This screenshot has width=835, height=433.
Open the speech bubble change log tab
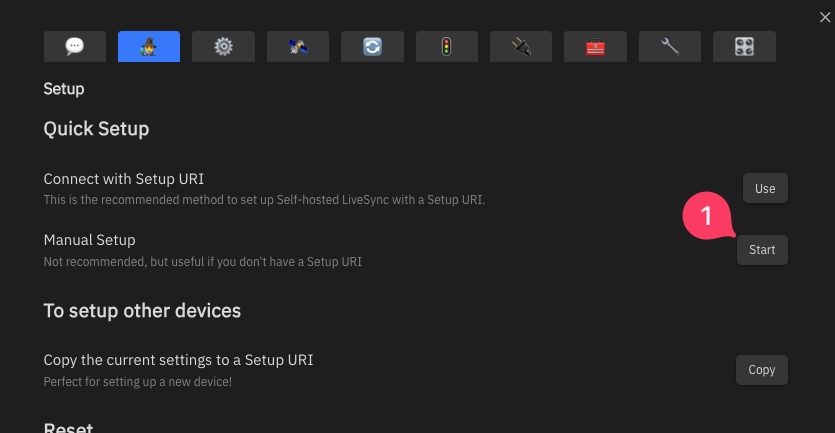75,46
